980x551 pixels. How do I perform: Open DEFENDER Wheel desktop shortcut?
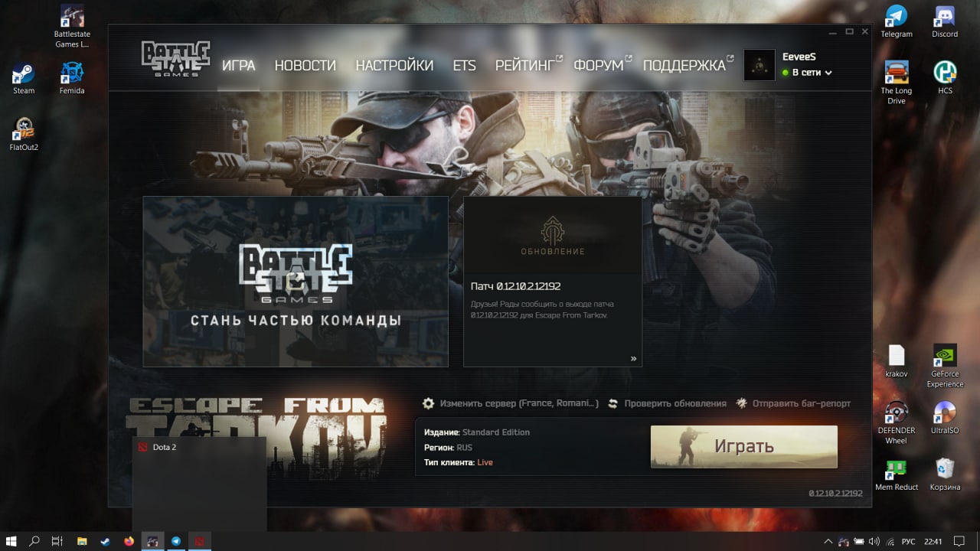pos(897,422)
